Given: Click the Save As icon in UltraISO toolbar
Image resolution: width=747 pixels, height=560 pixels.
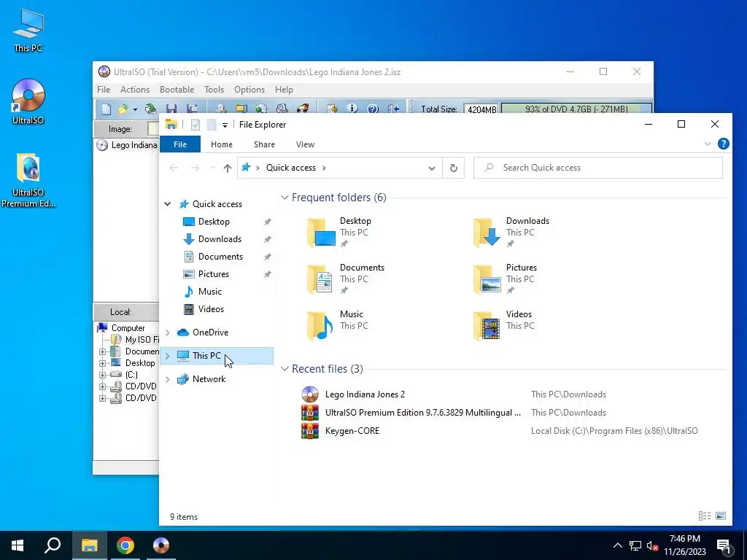Looking at the screenshot, I should (x=192, y=109).
